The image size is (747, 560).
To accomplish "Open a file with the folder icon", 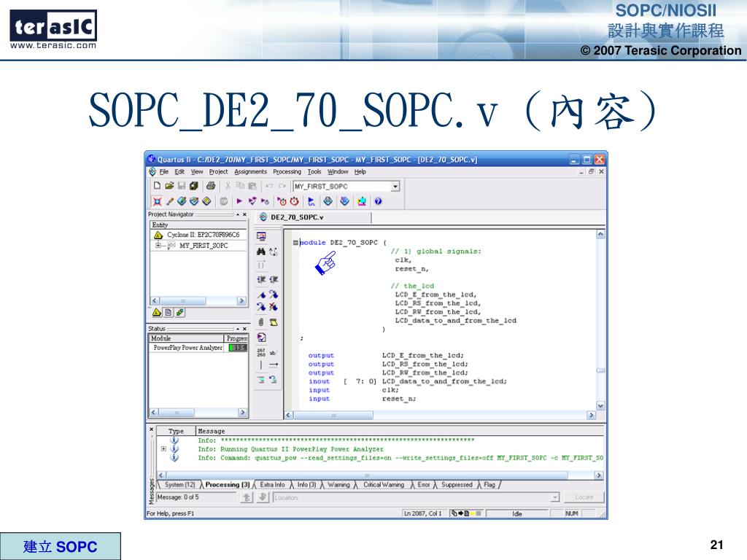I will tap(169, 186).
